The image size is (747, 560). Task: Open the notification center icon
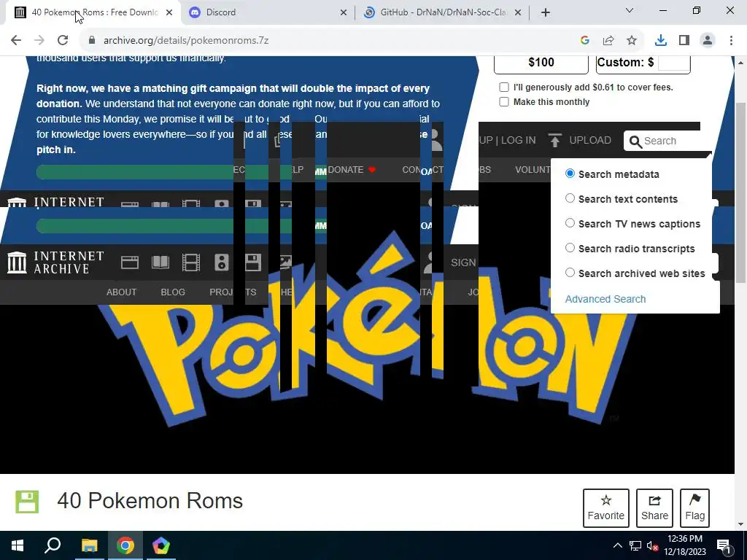pos(724,545)
